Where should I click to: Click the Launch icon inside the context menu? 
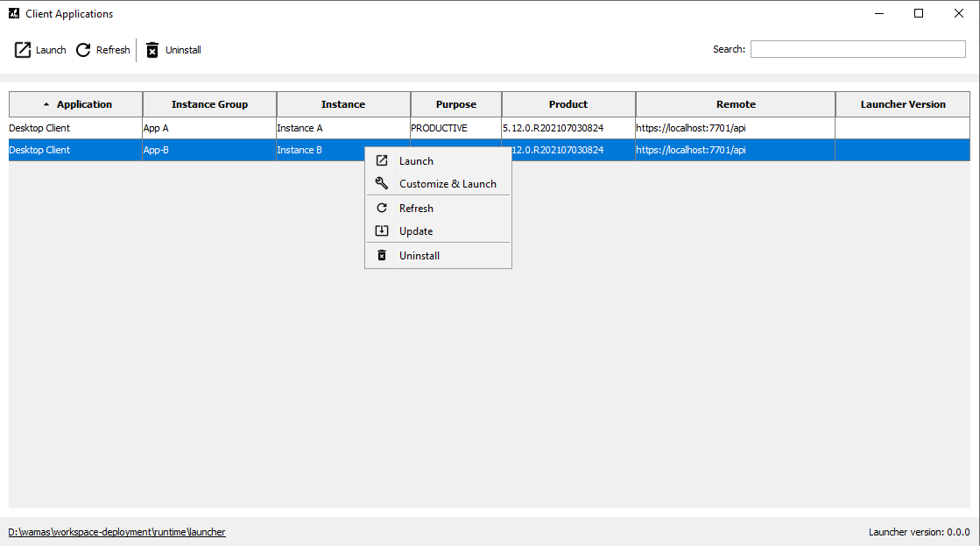tap(382, 160)
